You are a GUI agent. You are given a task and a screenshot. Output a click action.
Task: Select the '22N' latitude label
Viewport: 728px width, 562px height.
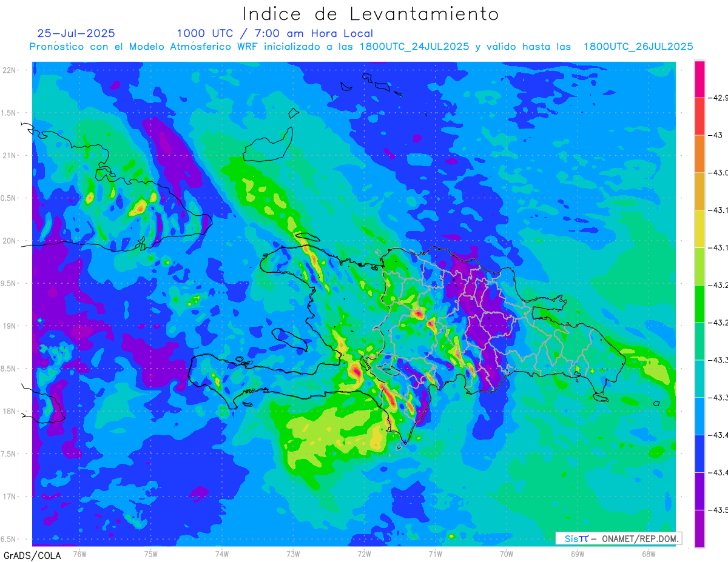tap(10, 70)
